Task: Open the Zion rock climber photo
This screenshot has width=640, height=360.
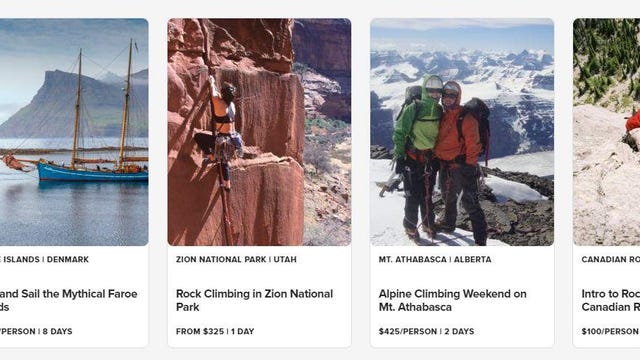Action: [x=259, y=132]
